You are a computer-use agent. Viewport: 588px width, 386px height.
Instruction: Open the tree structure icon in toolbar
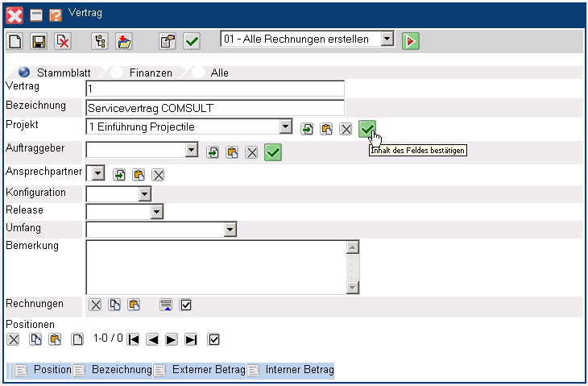(x=100, y=41)
